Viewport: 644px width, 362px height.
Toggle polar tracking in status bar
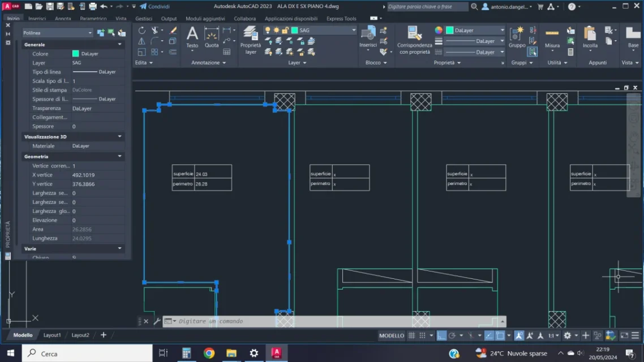tap(452, 335)
